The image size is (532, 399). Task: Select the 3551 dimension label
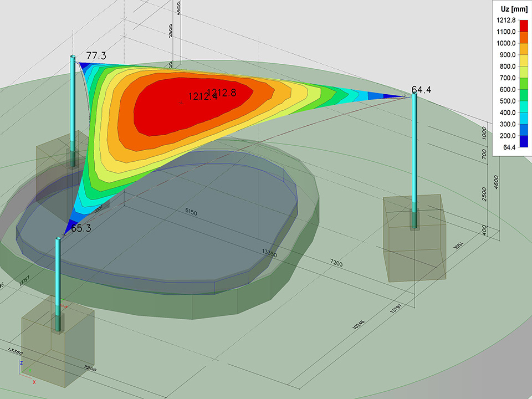click(x=458, y=246)
